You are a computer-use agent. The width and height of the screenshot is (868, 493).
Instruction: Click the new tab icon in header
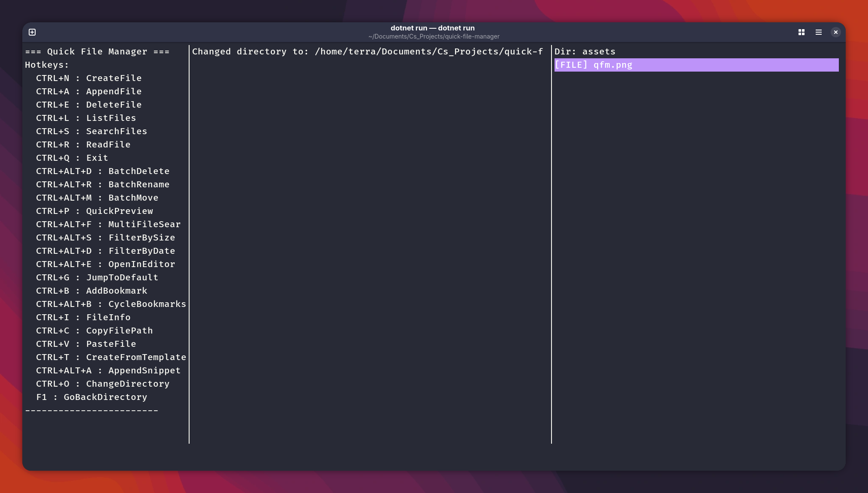32,32
